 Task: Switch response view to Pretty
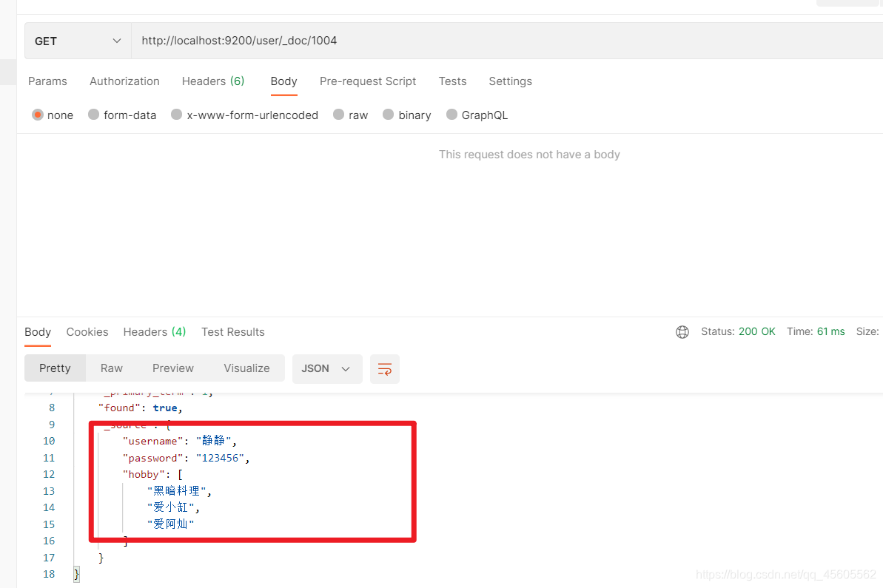[x=55, y=368]
